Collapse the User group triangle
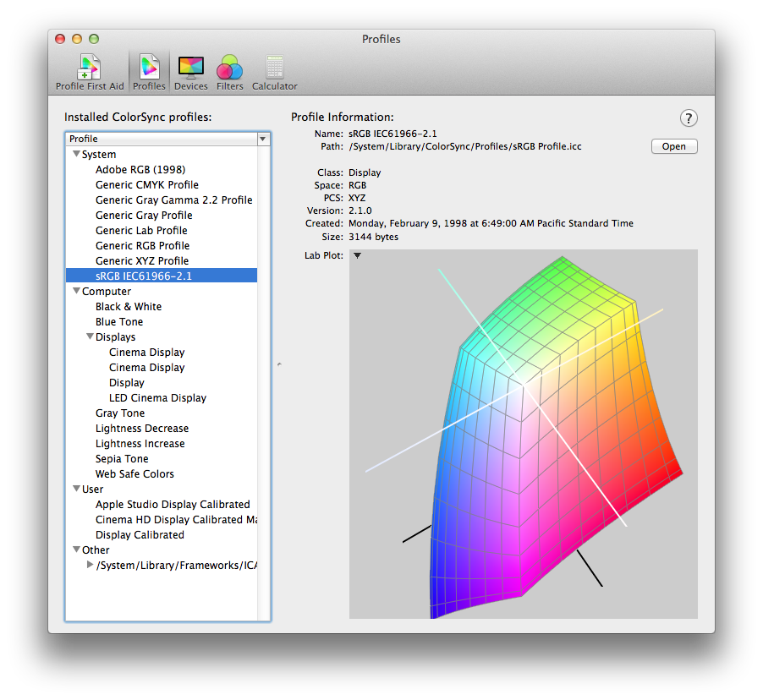 click(x=76, y=489)
